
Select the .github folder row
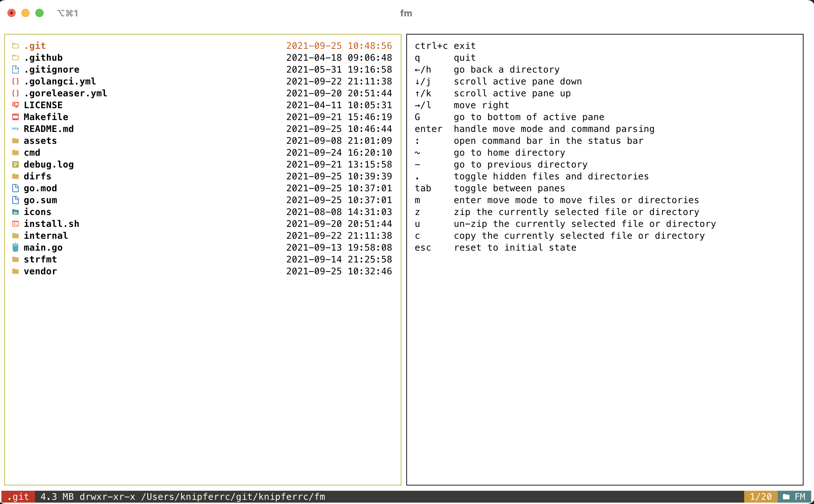(x=43, y=58)
